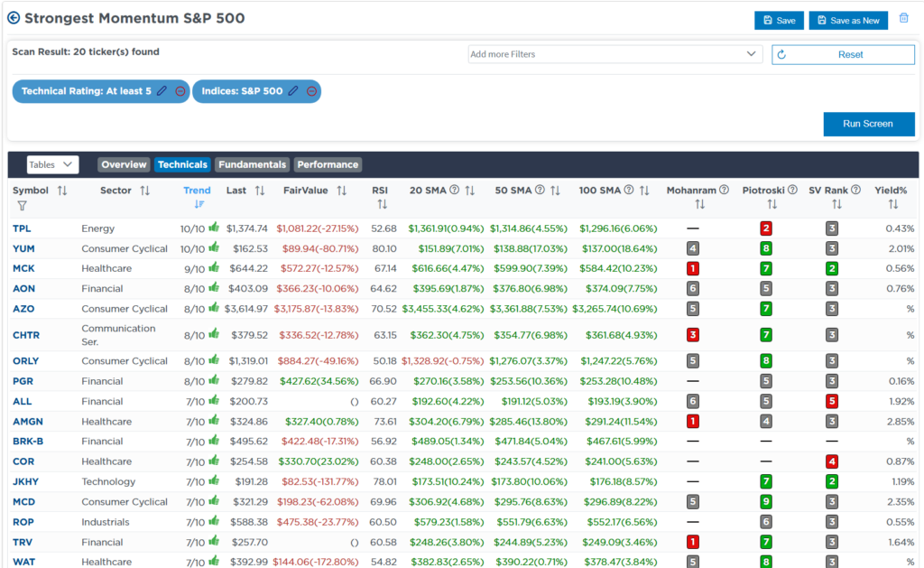Sort by 100 SMA arrows
This screenshot has height=568, width=924.
point(644,191)
